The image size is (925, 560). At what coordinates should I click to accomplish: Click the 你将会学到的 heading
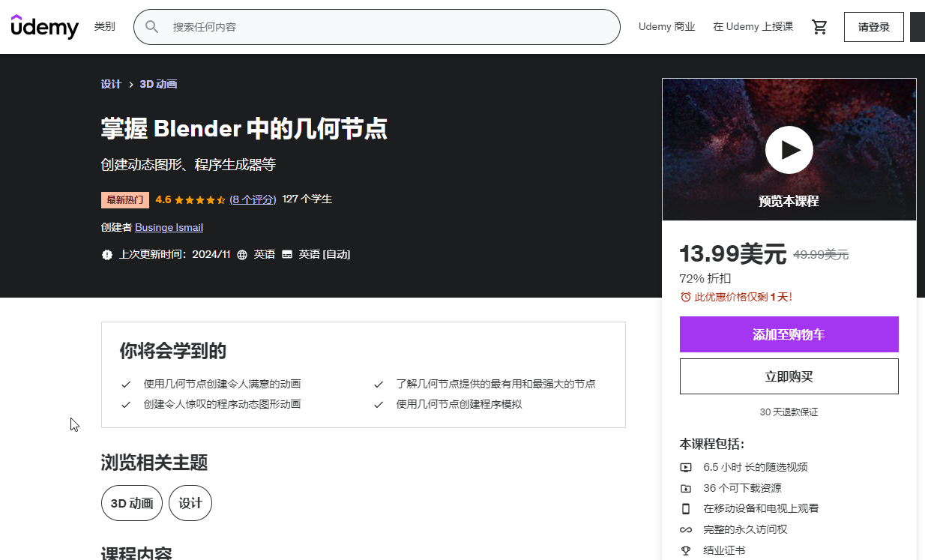[173, 351]
